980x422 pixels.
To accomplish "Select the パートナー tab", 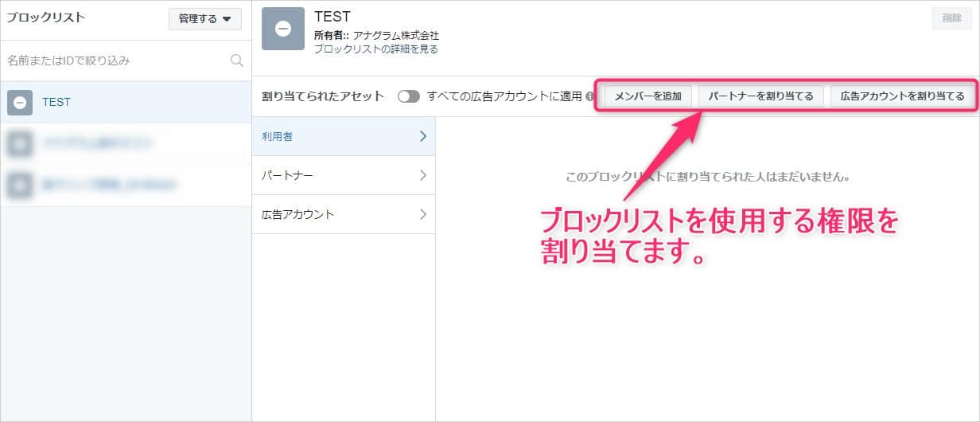I will click(334, 175).
